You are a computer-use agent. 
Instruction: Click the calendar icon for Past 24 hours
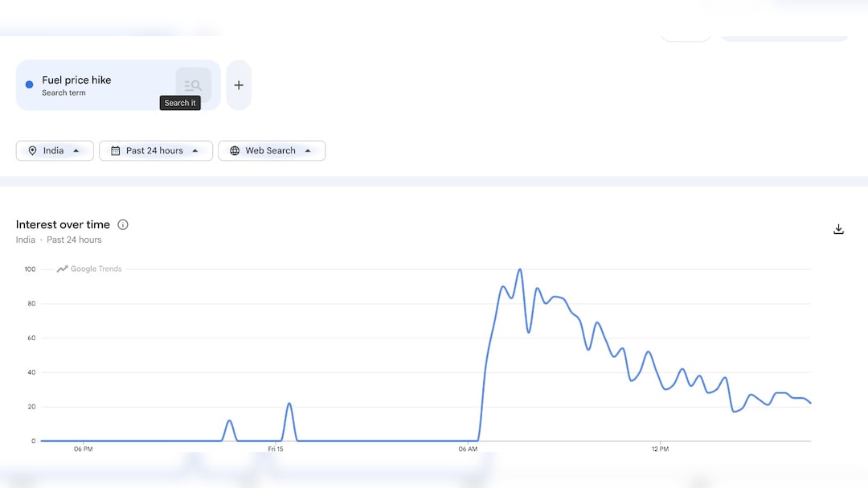[x=115, y=150]
